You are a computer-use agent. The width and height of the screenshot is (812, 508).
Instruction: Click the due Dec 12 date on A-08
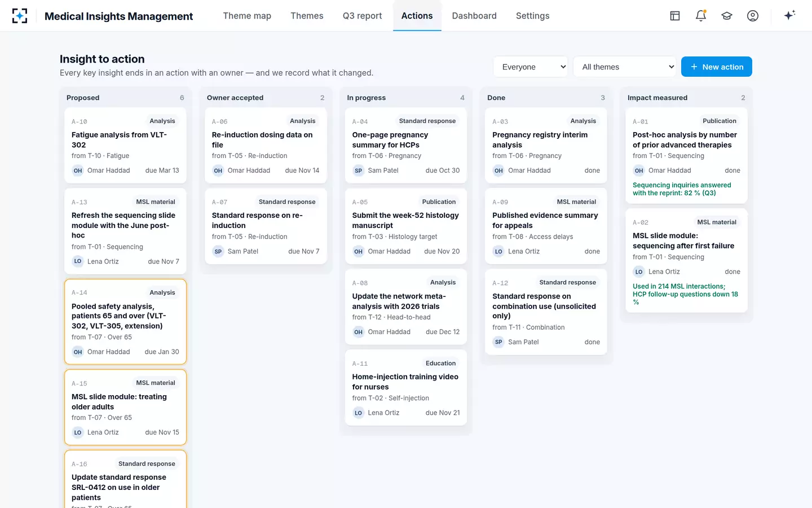(x=443, y=332)
